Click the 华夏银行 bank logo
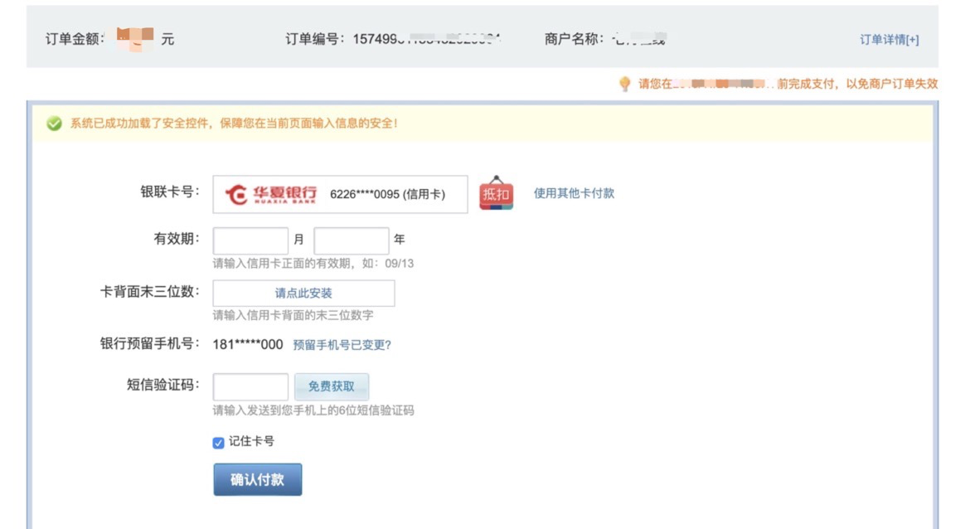The image size is (980, 529). tap(270, 195)
